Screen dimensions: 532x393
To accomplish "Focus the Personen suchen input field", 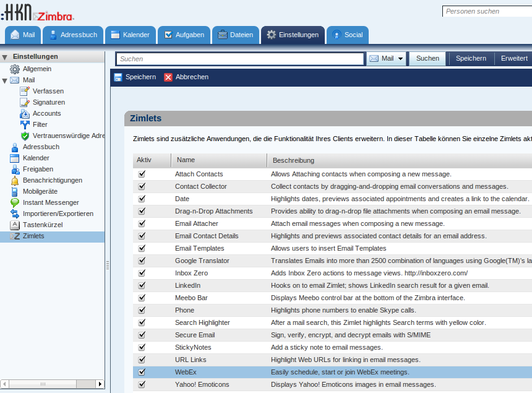I will click(x=486, y=11).
